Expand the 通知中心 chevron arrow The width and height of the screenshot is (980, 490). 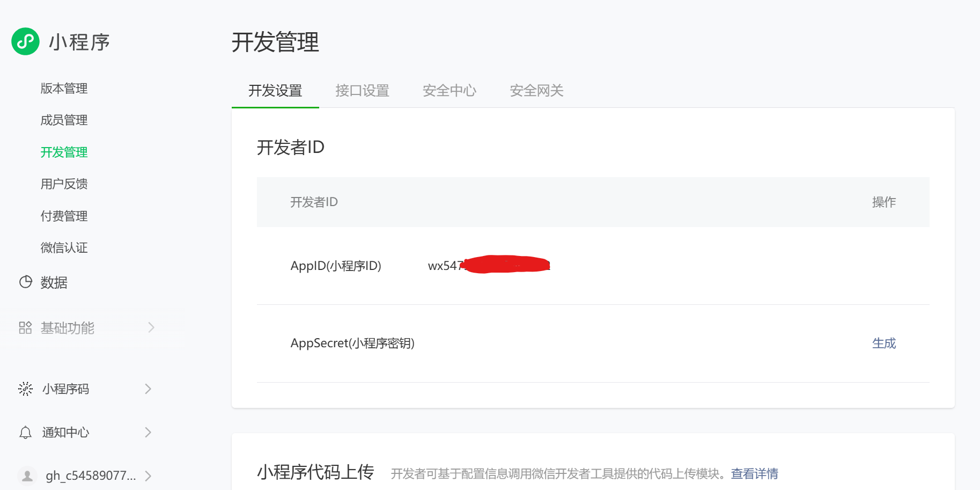coord(148,433)
